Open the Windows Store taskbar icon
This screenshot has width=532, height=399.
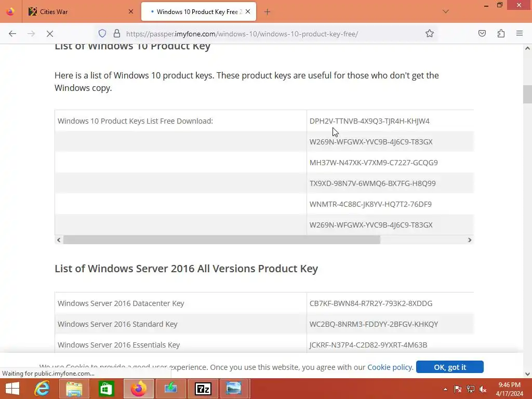pyautogui.click(x=106, y=389)
